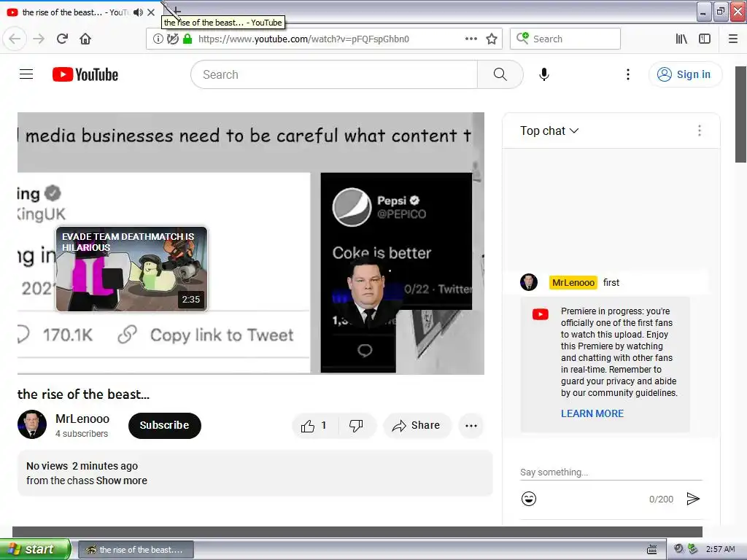
Task: Open the LEARN MORE link in chat
Action: (592, 413)
